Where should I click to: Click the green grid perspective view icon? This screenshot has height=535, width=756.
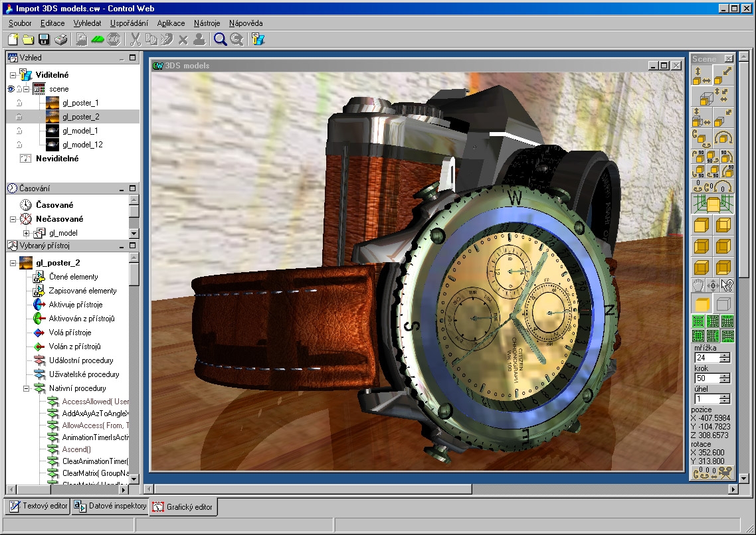point(713,204)
